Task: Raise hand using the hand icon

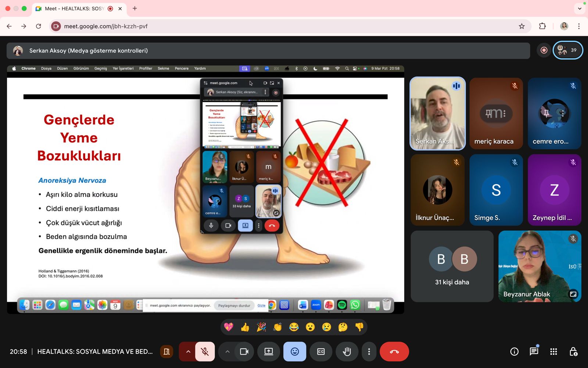Action: pos(347,351)
